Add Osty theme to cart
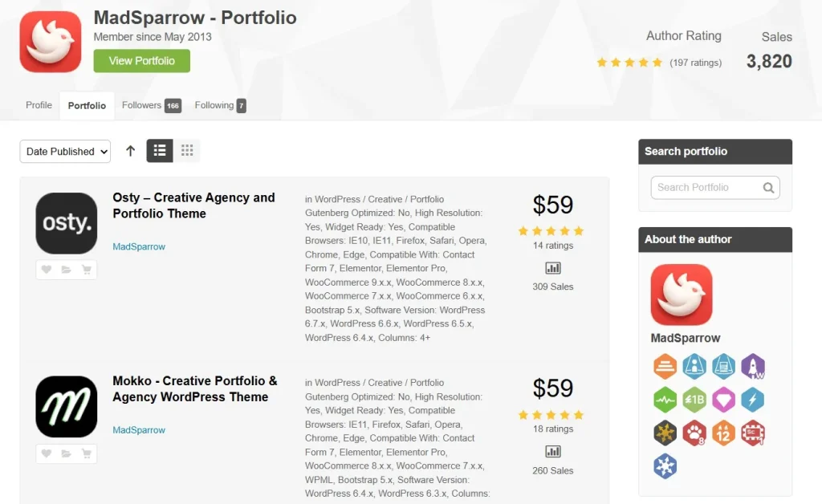 (86, 270)
